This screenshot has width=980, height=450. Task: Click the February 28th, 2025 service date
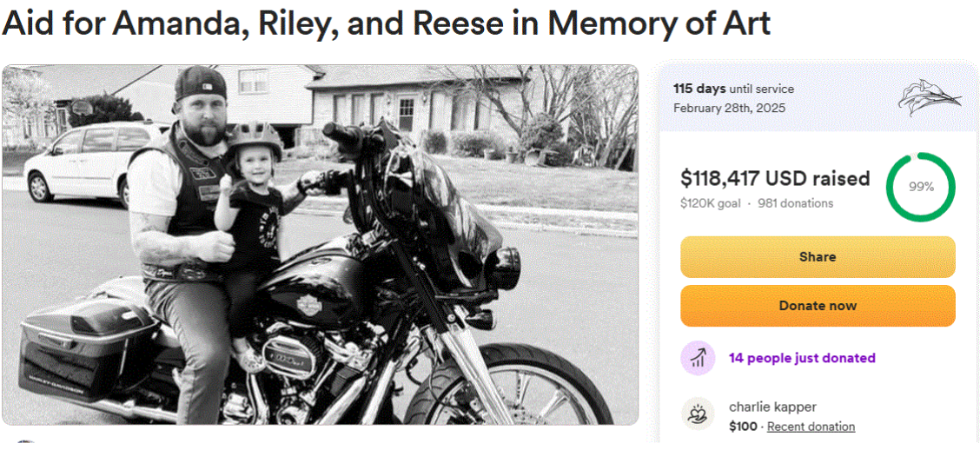(x=730, y=108)
